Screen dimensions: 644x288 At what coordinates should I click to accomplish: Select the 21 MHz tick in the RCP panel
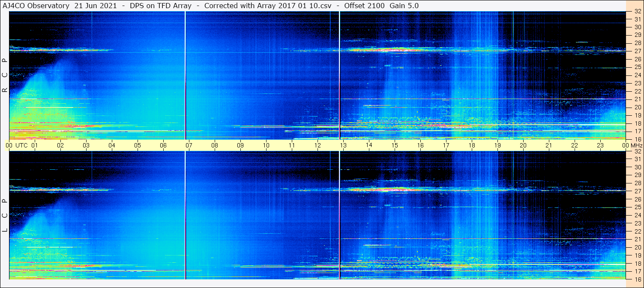[x=637, y=99]
